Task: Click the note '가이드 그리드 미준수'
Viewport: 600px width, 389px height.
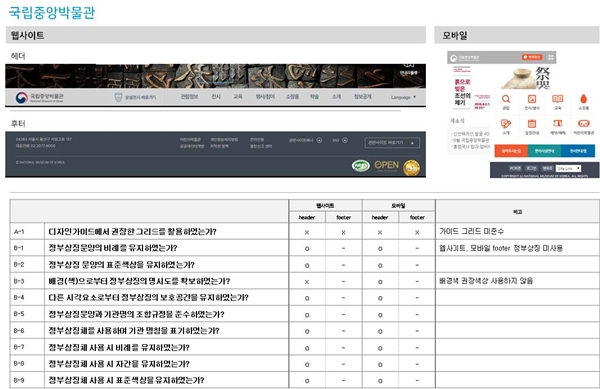Action: pyautogui.click(x=471, y=231)
